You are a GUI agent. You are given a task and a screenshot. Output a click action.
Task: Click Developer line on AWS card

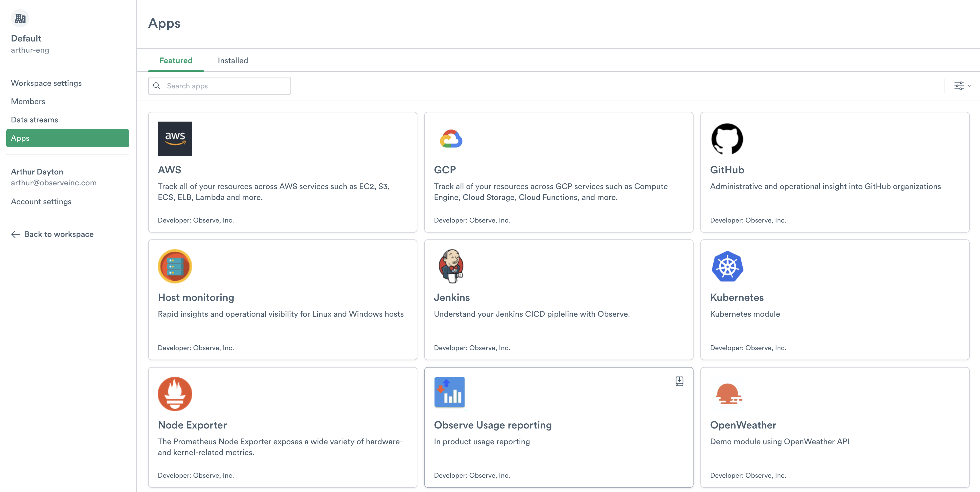click(x=196, y=220)
